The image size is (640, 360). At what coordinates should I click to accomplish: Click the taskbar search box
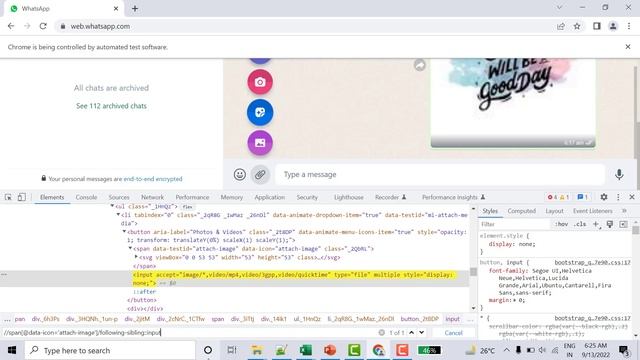pyautogui.click(x=109, y=350)
